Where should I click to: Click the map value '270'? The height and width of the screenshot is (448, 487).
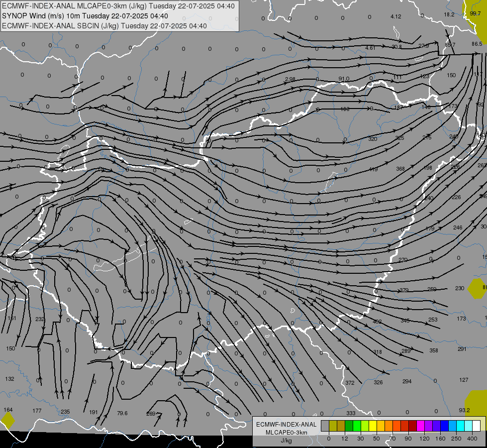click(x=403, y=260)
